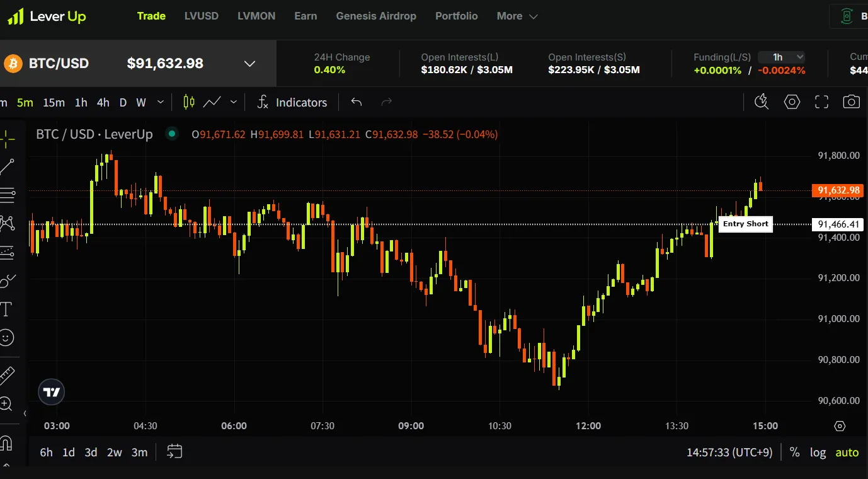Image resolution: width=868 pixels, height=479 pixels.
Task: Expand the BTC/USD pair selector chevron
Action: [x=249, y=64]
